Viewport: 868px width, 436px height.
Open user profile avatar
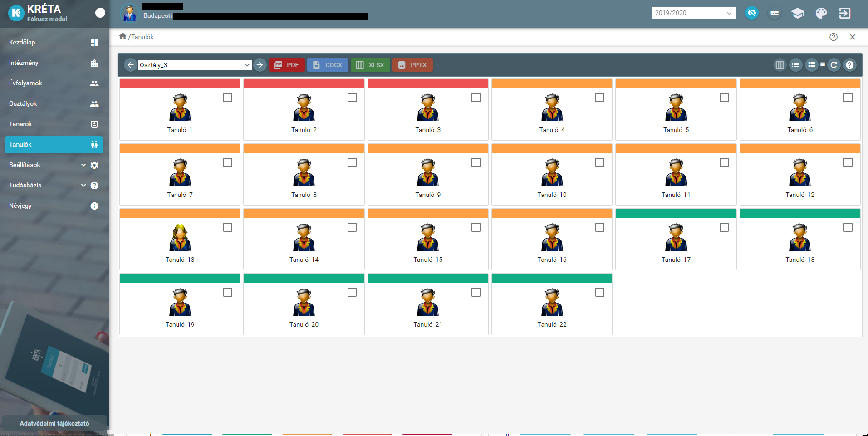(130, 13)
